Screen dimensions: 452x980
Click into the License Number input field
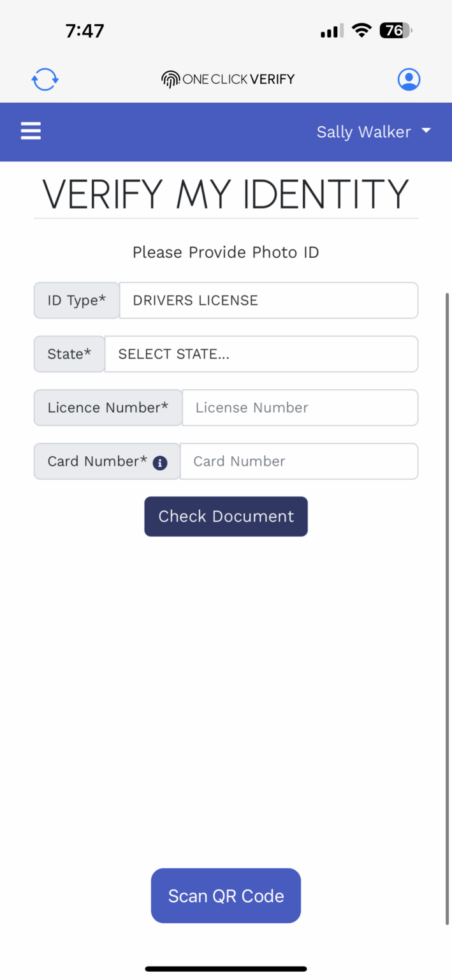point(300,407)
